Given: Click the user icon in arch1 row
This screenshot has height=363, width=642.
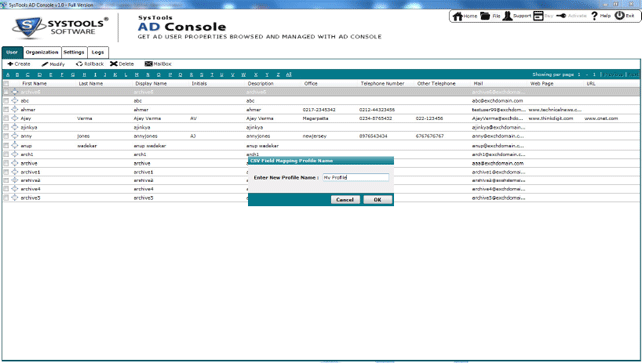Looking at the screenshot, I should point(15,154).
